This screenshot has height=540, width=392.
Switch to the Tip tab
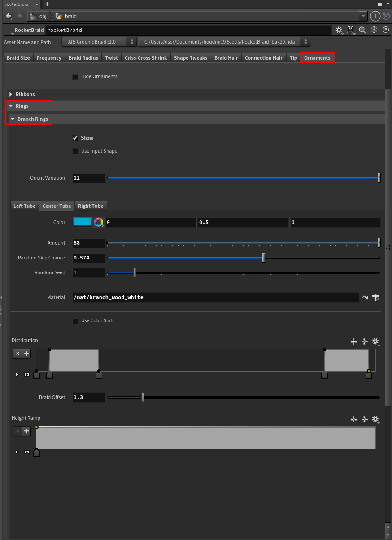click(293, 58)
